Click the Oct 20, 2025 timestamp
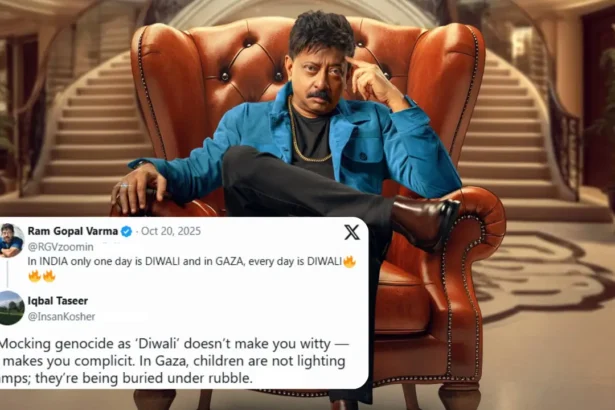 point(171,231)
